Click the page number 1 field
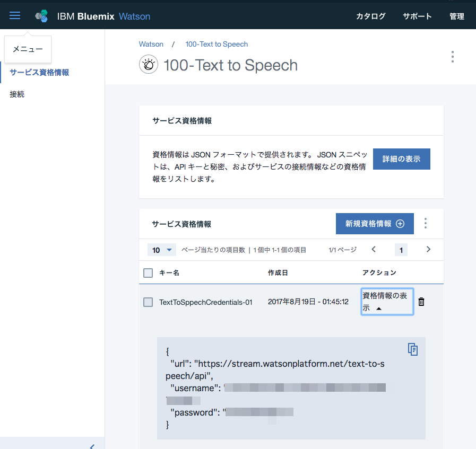476x449 pixels. (401, 250)
